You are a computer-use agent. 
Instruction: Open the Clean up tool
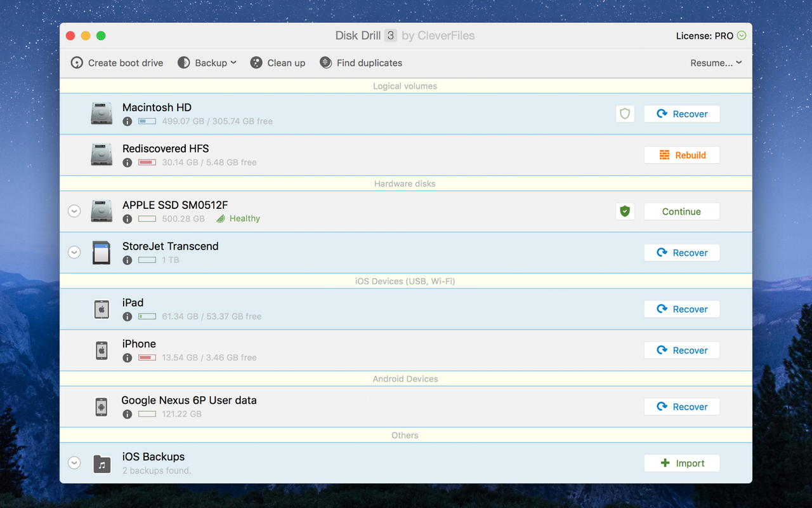pos(278,63)
